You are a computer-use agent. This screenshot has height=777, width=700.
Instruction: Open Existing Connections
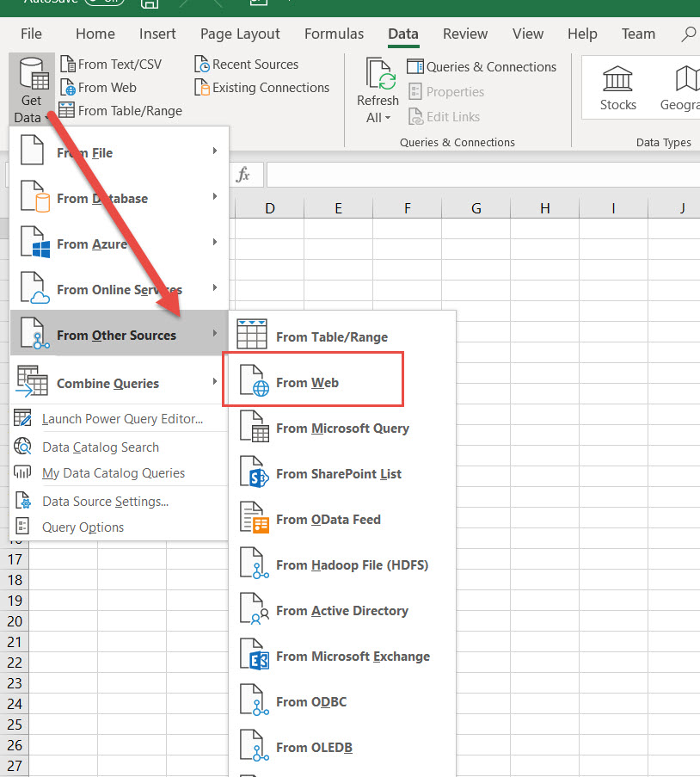[261, 88]
